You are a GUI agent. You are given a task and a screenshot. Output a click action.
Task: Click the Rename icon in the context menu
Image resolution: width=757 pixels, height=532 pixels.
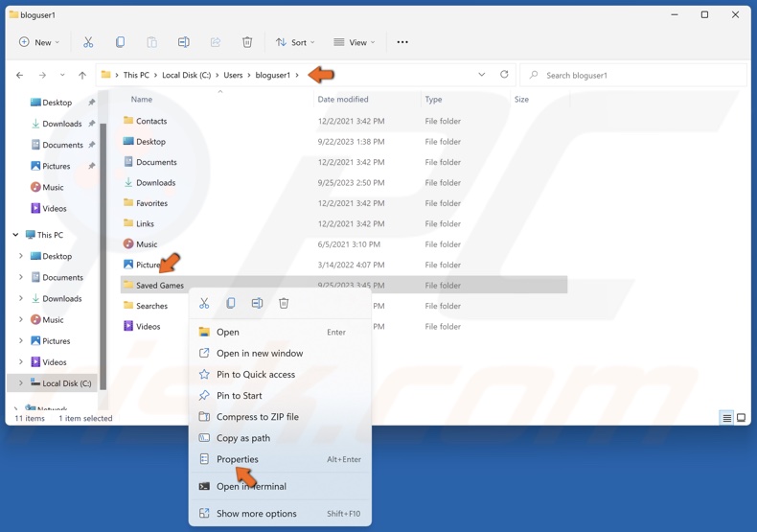[258, 303]
